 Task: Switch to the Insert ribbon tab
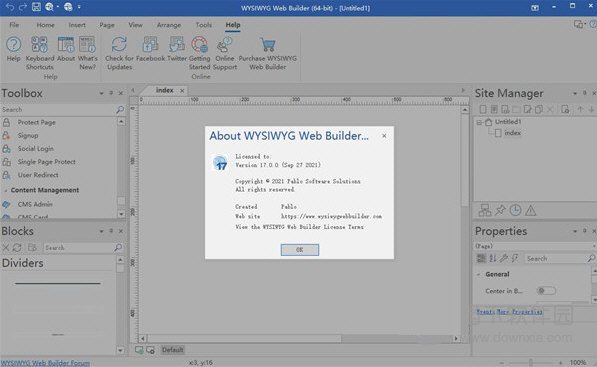77,25
